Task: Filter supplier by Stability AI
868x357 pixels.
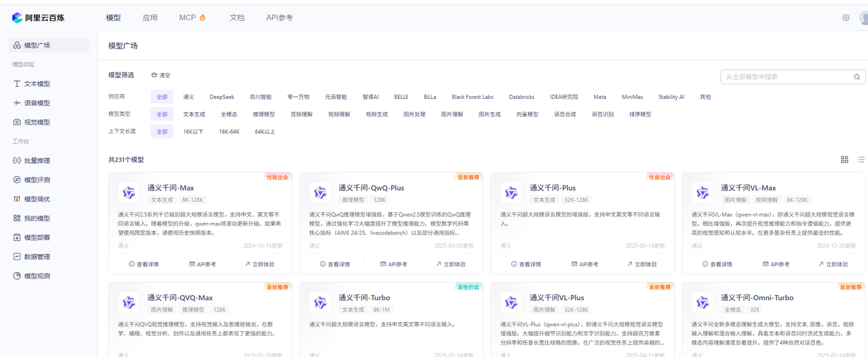Action: (x=671, y=97)
